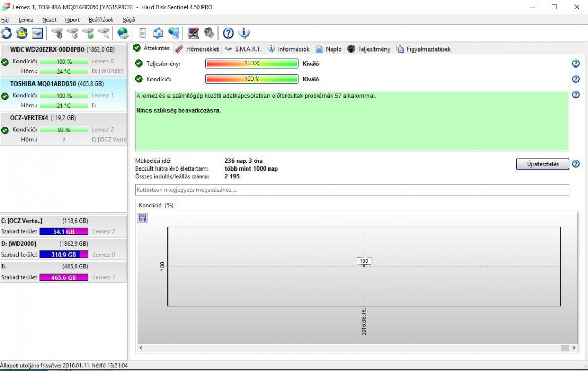This screenshot has height=371, width=588.
Task: Click graph scrollbar left arrow
Action: tap(141, 348)
